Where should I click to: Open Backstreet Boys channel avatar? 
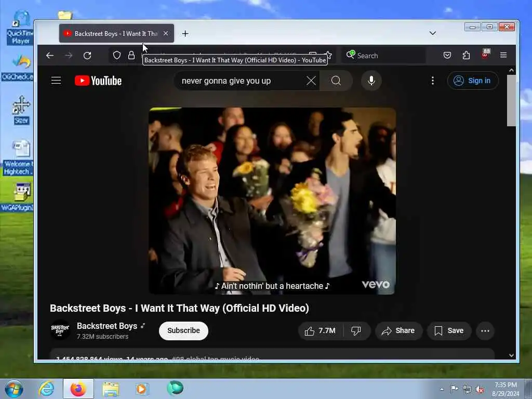coord(60,330)
